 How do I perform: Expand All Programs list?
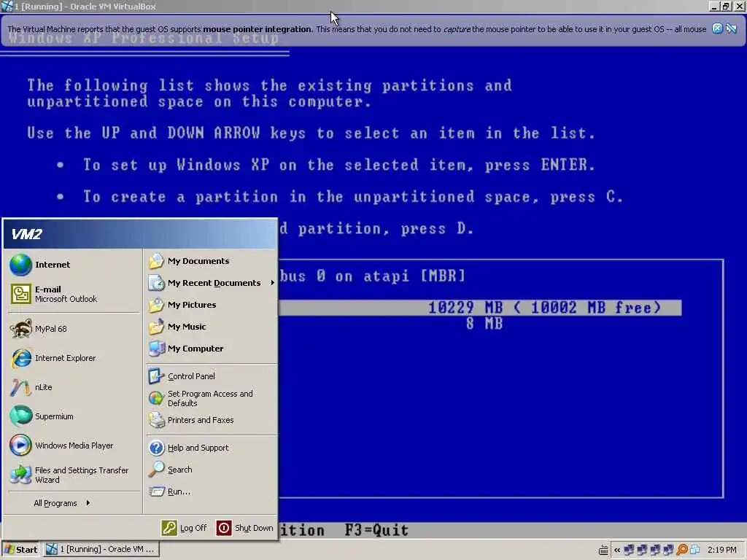62,503
